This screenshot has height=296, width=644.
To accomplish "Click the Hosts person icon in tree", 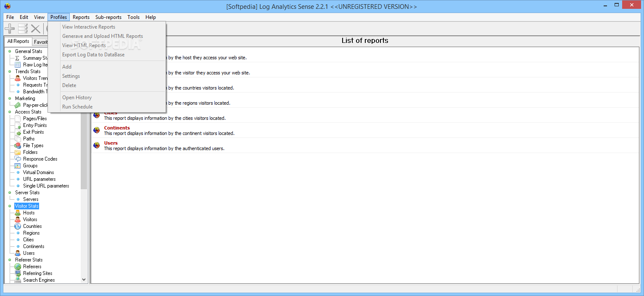I will [x=18, y=213].
